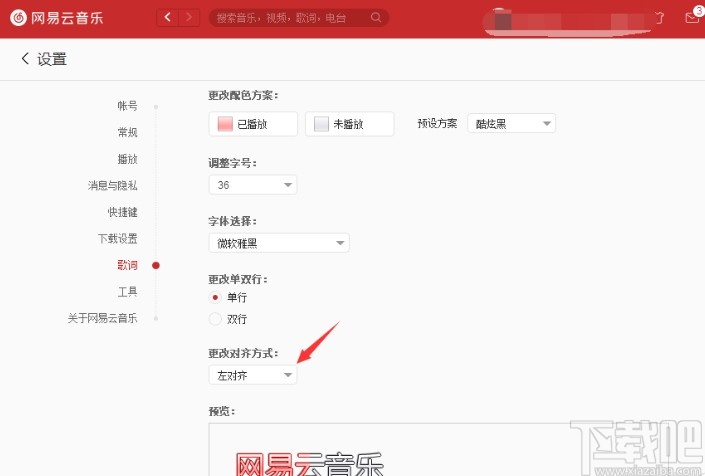Go back with the header back arrow
Image resolution: width=705 pixels, height=476 pixels.
point(167,18)
